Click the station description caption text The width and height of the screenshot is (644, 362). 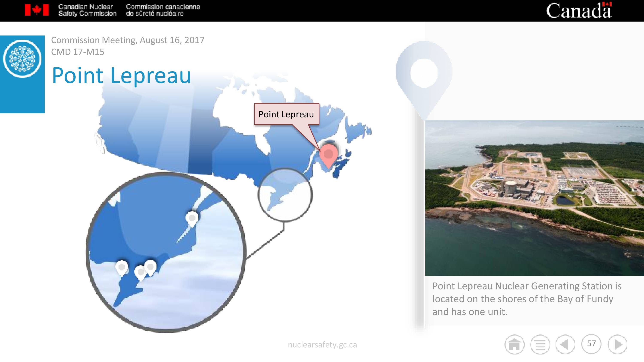pyautogui.click(x=527, y=299)
